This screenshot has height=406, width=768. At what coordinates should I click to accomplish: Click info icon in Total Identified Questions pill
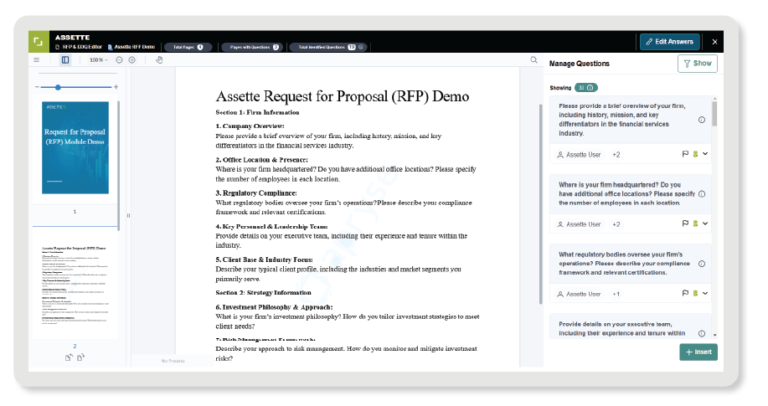click(361, 47)
